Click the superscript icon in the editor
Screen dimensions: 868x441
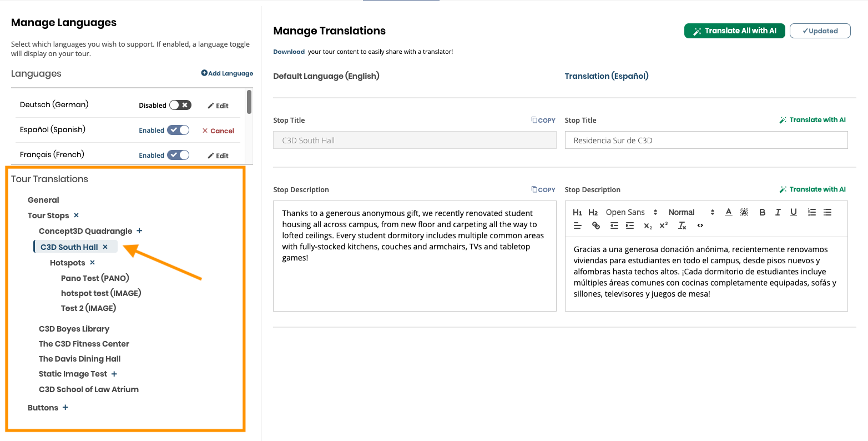(x=663, y=225)
